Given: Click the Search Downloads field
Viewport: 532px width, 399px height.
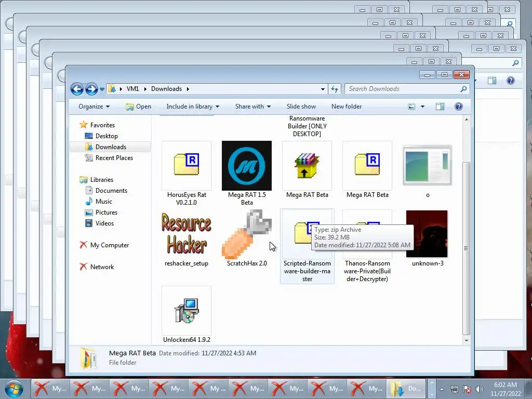Looking at the screenshot, I should (x=407, y=89).
